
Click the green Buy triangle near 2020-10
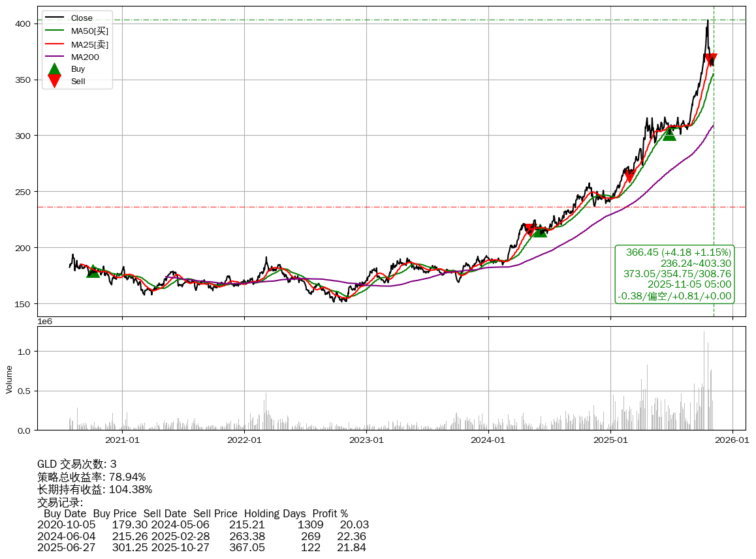tap(93, 271)
